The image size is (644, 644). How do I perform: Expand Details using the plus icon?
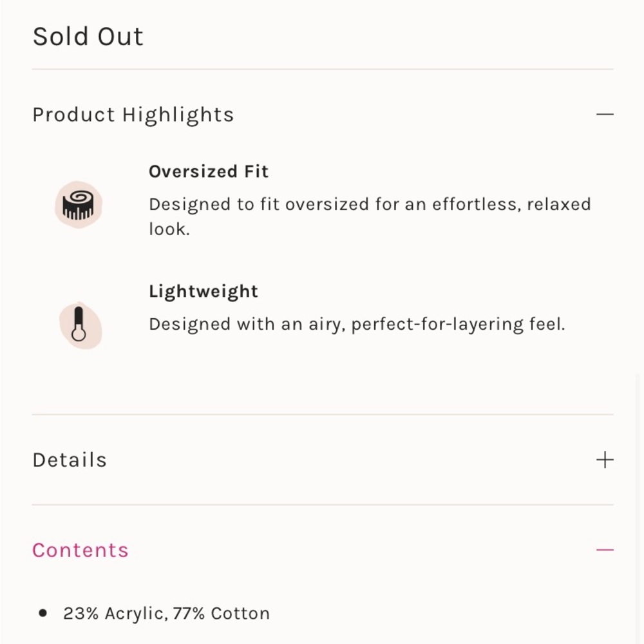[x=605, y=460]
